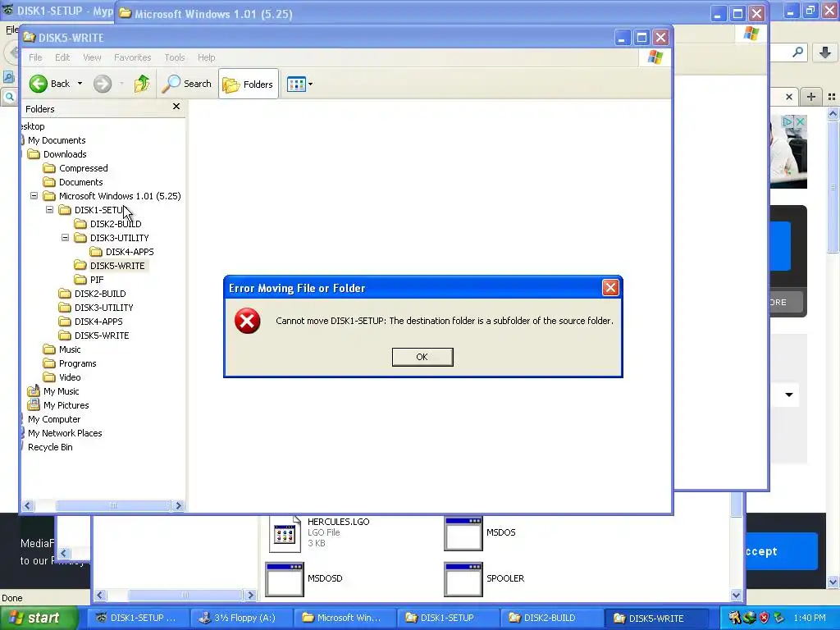Select the Downloads folder in tree
Screen dimensions: 840x630
tap(64, 154)
